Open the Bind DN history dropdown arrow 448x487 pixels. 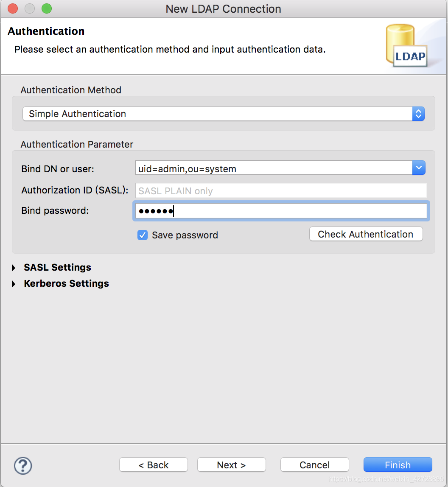tap(419, 168)
